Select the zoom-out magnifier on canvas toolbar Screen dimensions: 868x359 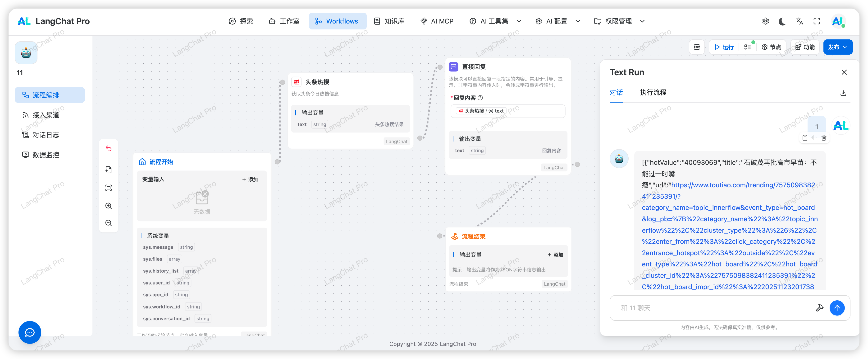point(109,223)
